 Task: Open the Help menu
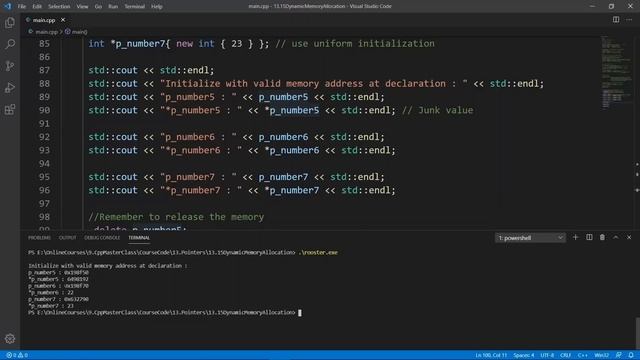[157, 6]
